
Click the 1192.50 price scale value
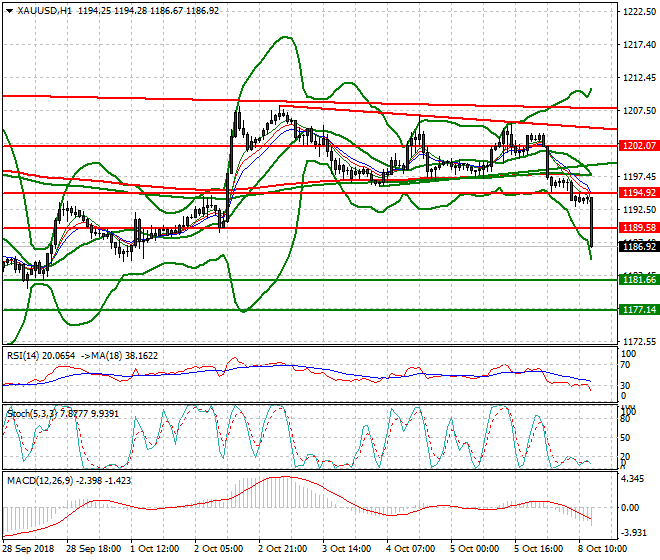639,209
